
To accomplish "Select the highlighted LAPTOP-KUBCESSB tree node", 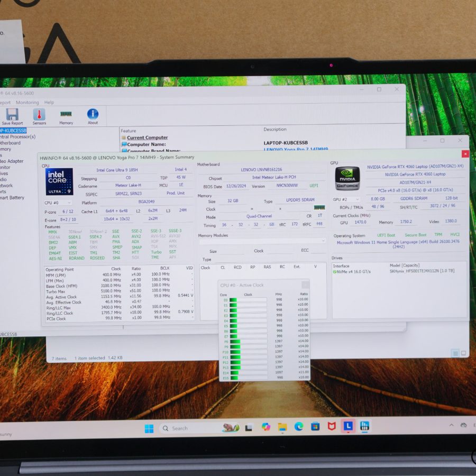I will [13, 131].
